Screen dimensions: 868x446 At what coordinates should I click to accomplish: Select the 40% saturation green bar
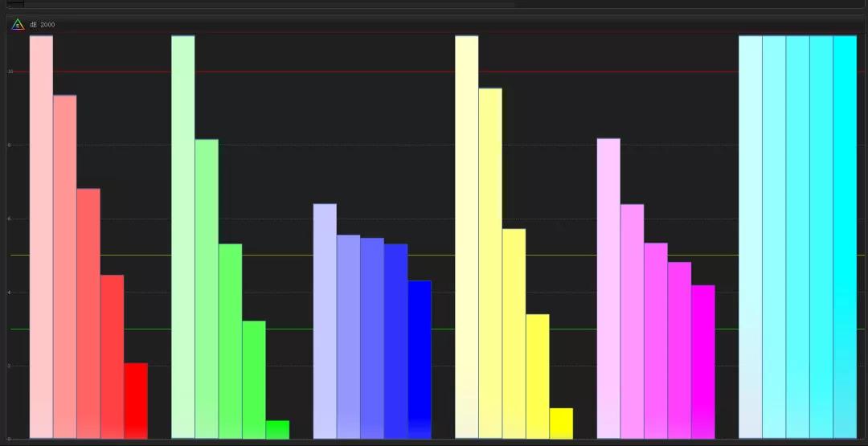point(207,288)
